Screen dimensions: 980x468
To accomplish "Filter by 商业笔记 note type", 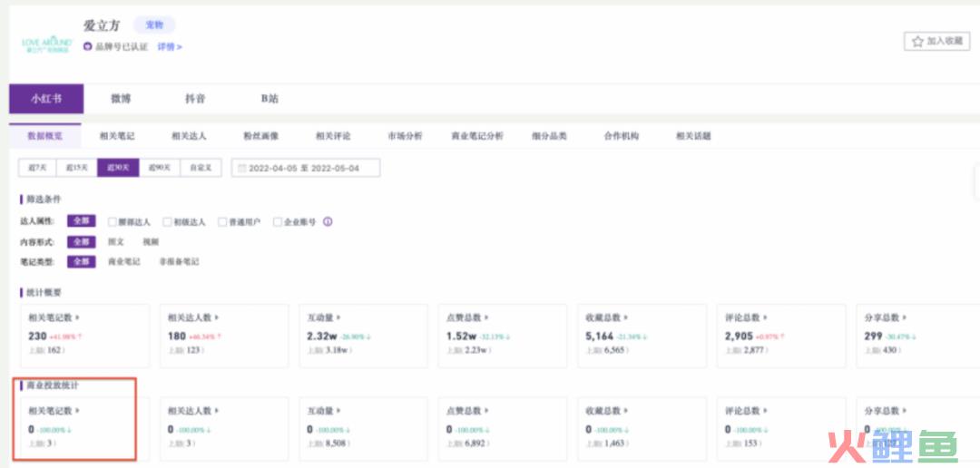I will [123, 262].
